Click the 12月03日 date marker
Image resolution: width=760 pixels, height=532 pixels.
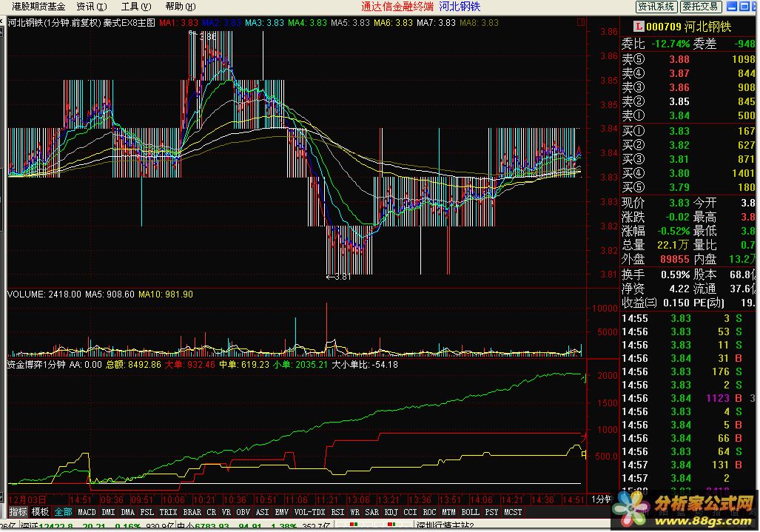click(27, 499)
